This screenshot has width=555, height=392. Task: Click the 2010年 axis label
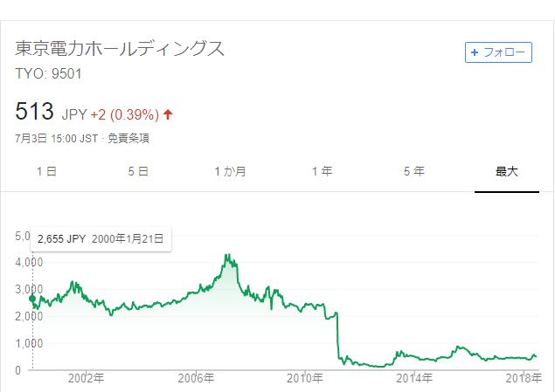pos(305,378)
